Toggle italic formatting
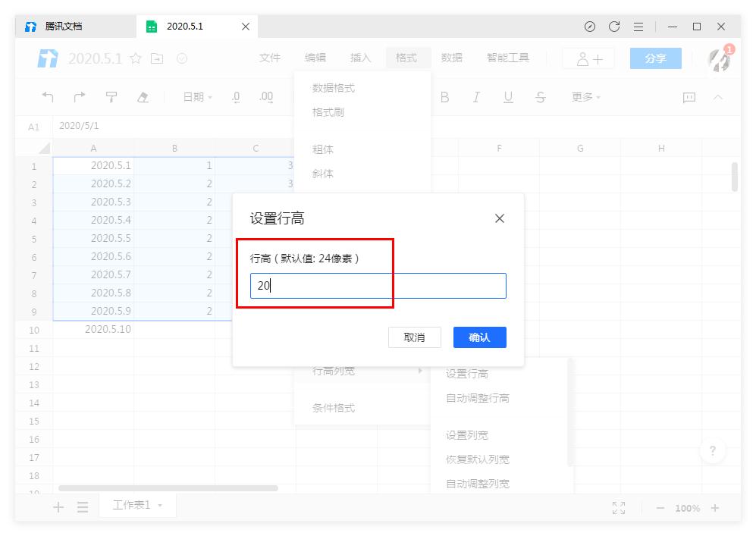The width and height of the screenshot is (756, 536). tap(476, 97)
